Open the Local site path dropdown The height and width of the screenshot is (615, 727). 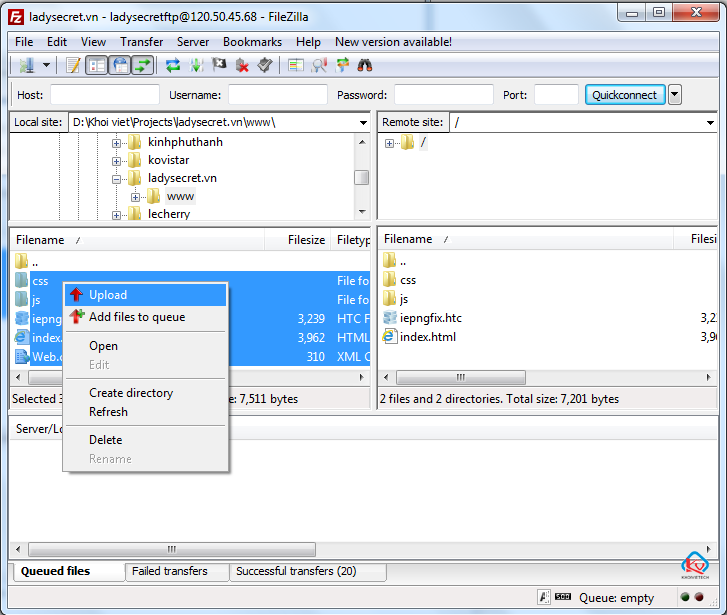click(x=363, y=123)
